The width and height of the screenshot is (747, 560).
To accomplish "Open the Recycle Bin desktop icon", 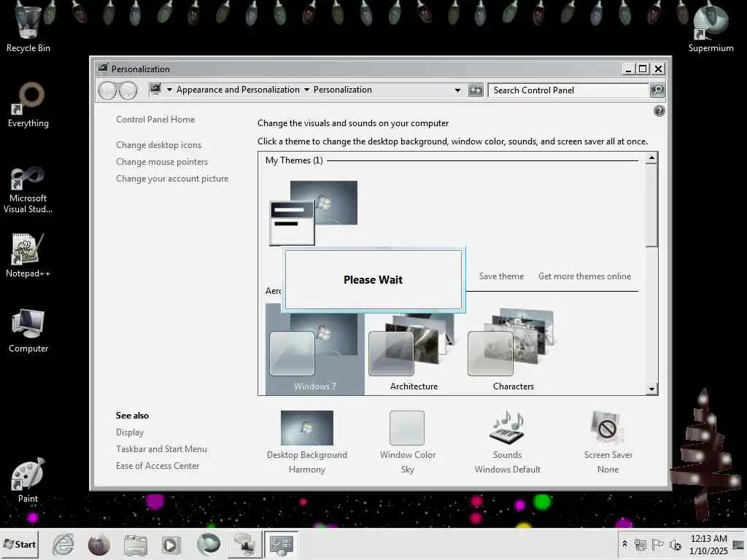I will click(x=28, y=28).
